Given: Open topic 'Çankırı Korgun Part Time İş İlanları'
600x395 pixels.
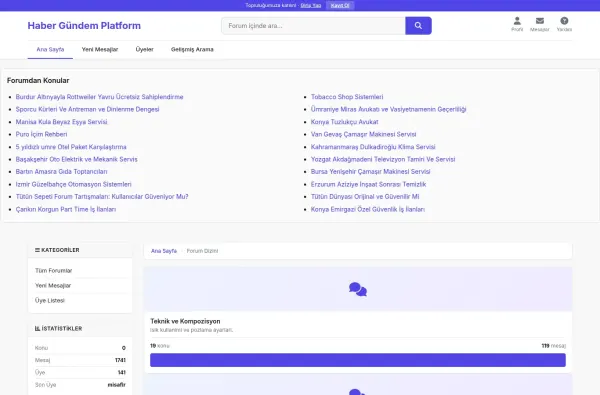Looking at the screenshot, I should [x=66, y=209].
